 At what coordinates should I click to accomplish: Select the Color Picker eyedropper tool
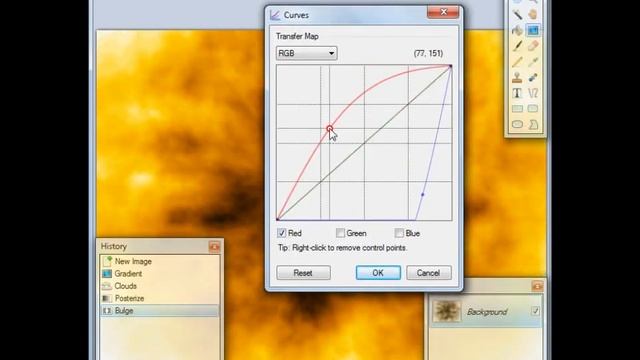click(533, 62)
